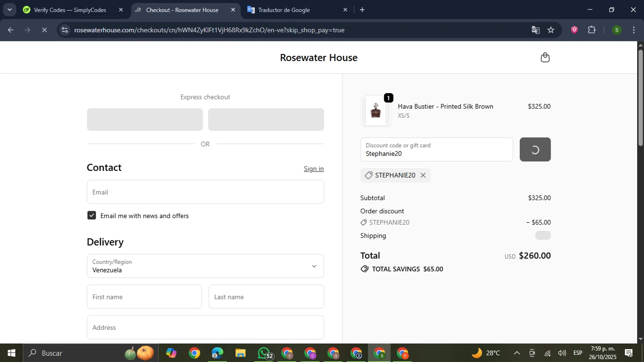View site information icon in address bar
Viewport: 644px width, 362px height.
tap(65, 30)
